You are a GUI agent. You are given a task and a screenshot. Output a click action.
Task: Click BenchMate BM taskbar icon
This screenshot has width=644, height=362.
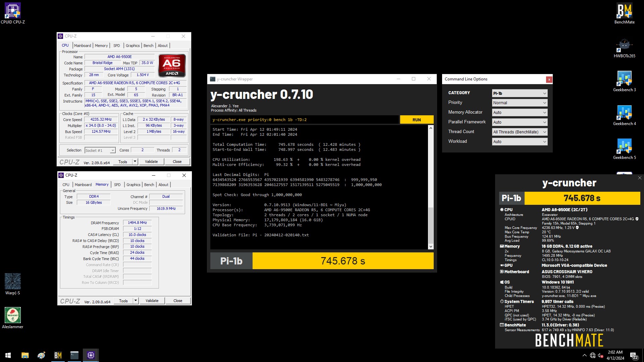click(x=58, y=355)
